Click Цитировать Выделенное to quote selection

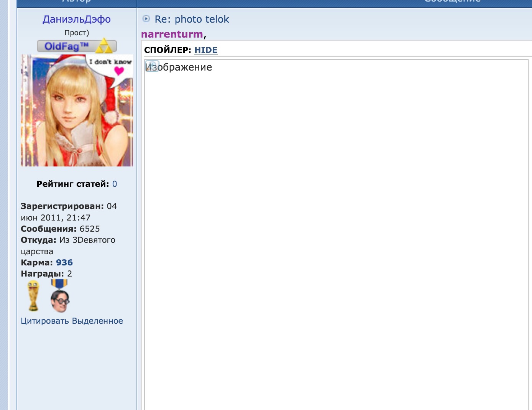tap(72, 321)
